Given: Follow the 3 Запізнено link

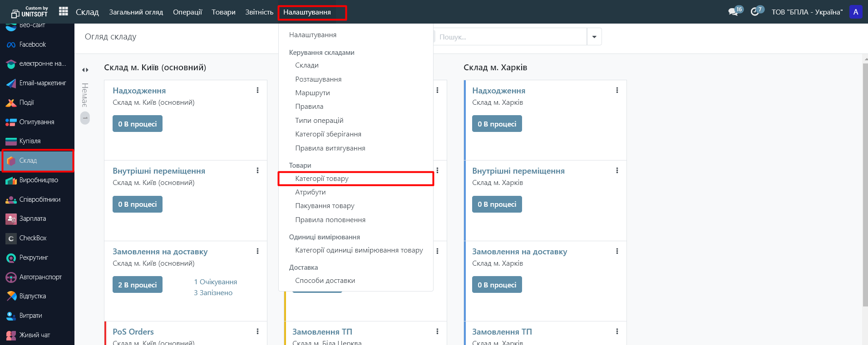Looking at the screenshot, I should click(x=213, y=293).
